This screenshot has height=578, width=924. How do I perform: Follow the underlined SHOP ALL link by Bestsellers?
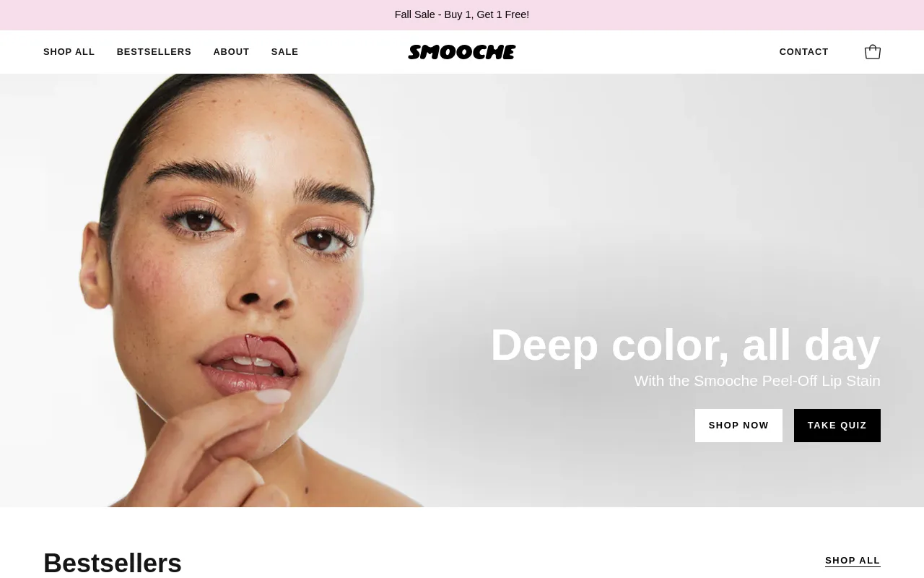click(853, 561)
